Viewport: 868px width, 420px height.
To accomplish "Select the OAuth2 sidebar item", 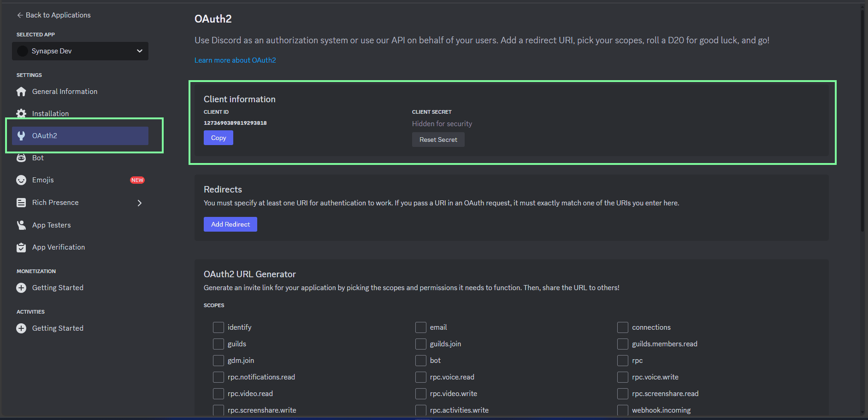I will click(x=80, y=136).
